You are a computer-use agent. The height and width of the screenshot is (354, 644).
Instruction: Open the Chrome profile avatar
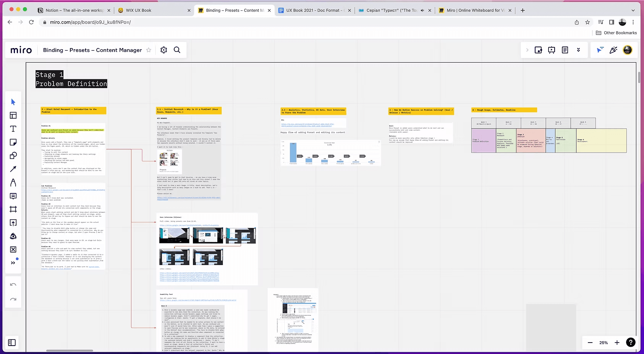(x=622, y=22)
